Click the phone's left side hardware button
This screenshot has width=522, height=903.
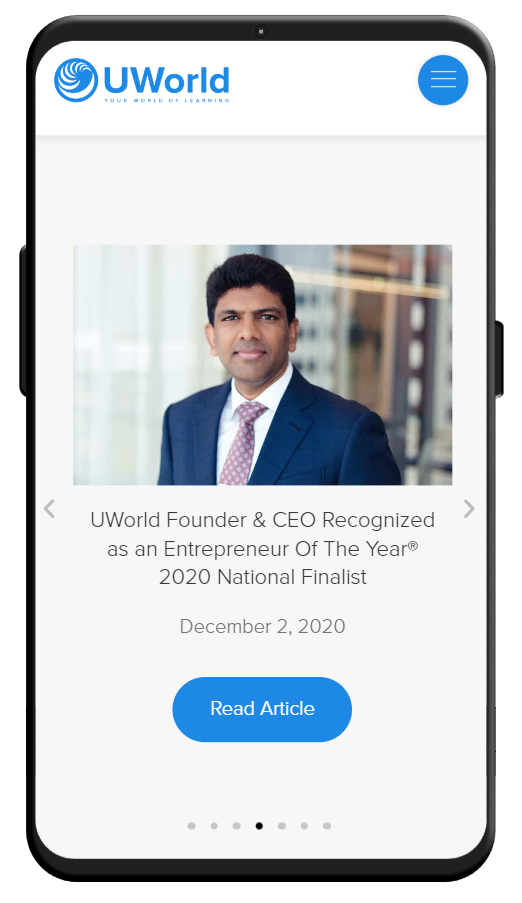coord(23,321)
